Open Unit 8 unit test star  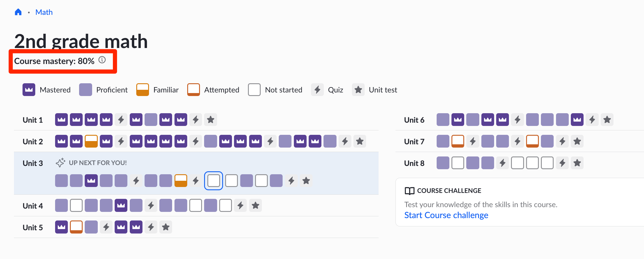coord(577,163)
